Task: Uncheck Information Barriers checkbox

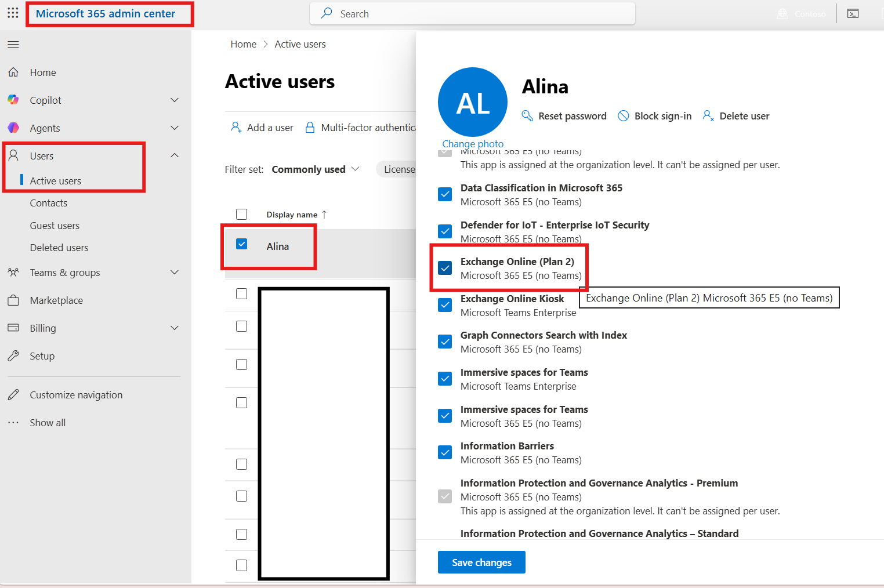Action: (445, 452)
